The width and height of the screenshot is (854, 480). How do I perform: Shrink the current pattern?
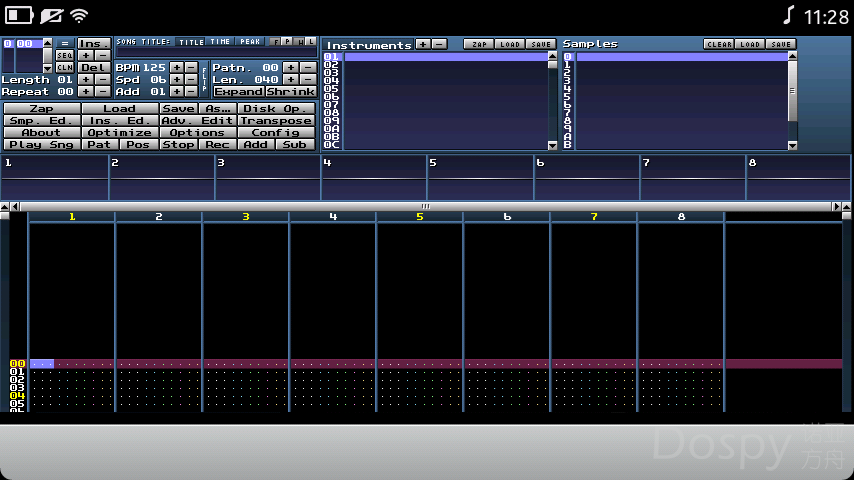coord(291,92)
